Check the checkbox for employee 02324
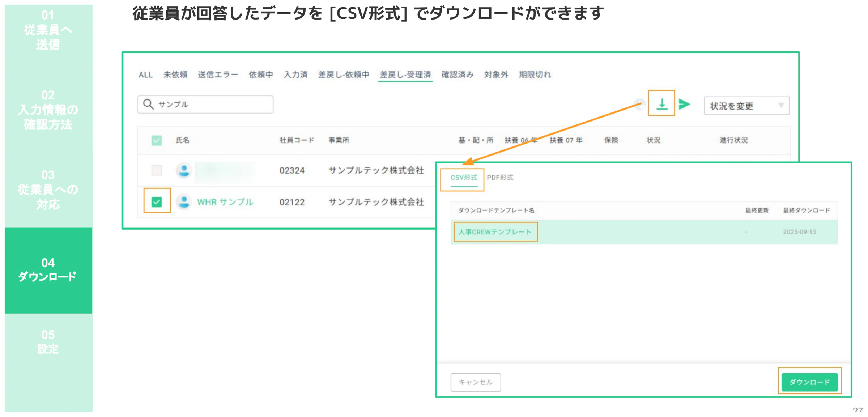The height and width of the screenshot is (417, 868). [157, 170]
